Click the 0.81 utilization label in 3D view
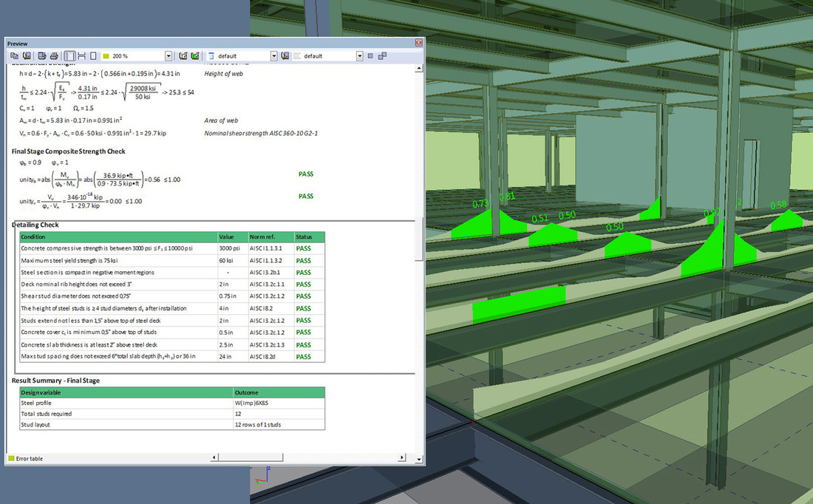Viewport: 813px width, 504px height. click(506, 197)
